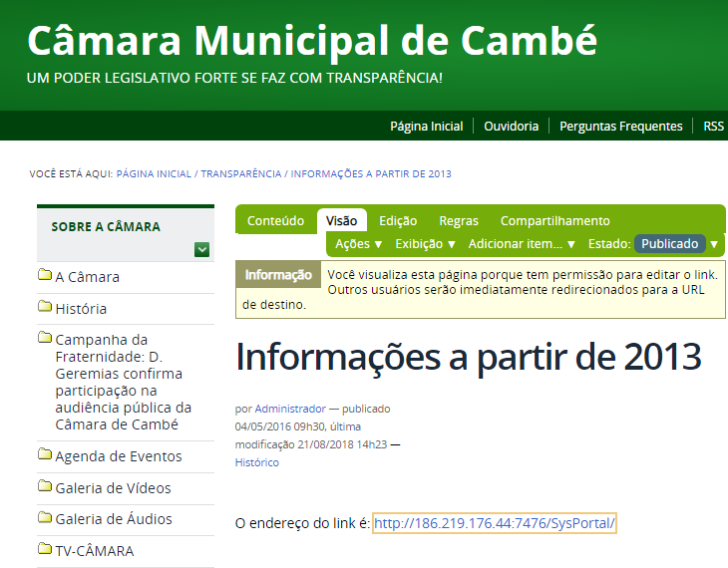Click folder icon beside Galeria de Áudios
This screenshot has height=568, width=728.
click(x=45, y=518)
